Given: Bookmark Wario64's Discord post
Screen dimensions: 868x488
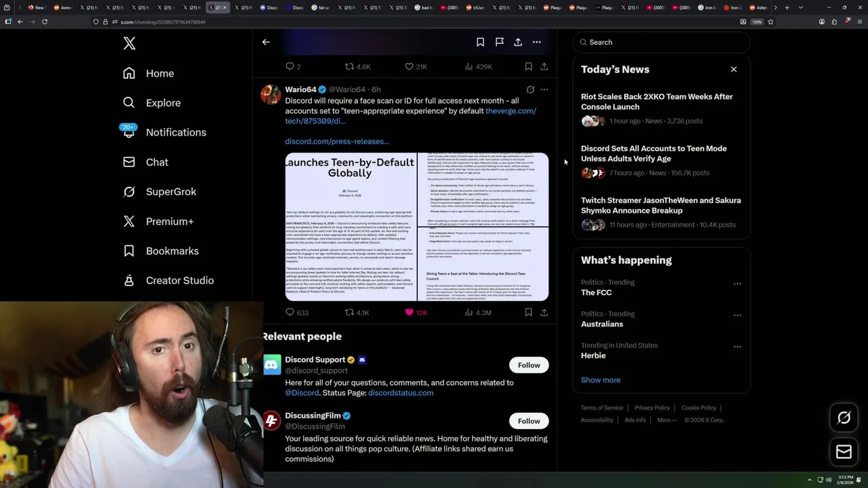Looking at the screenshot, I should (x=528, y=312).
